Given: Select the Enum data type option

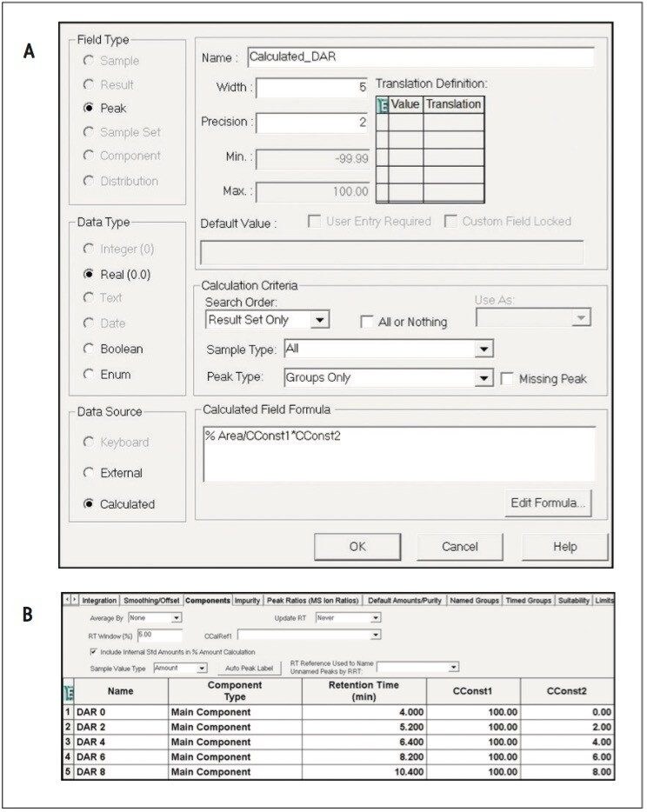Looking at the screenshot, I should 89,374.
